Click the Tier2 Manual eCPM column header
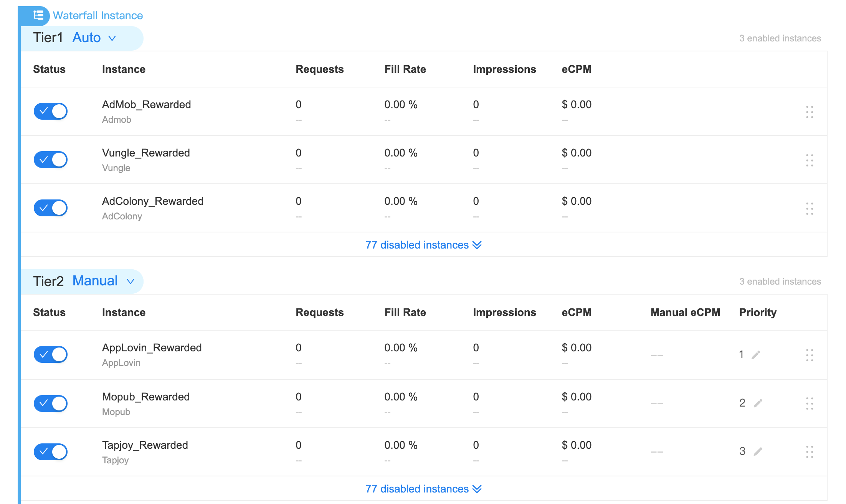 [x=685, y=312]
